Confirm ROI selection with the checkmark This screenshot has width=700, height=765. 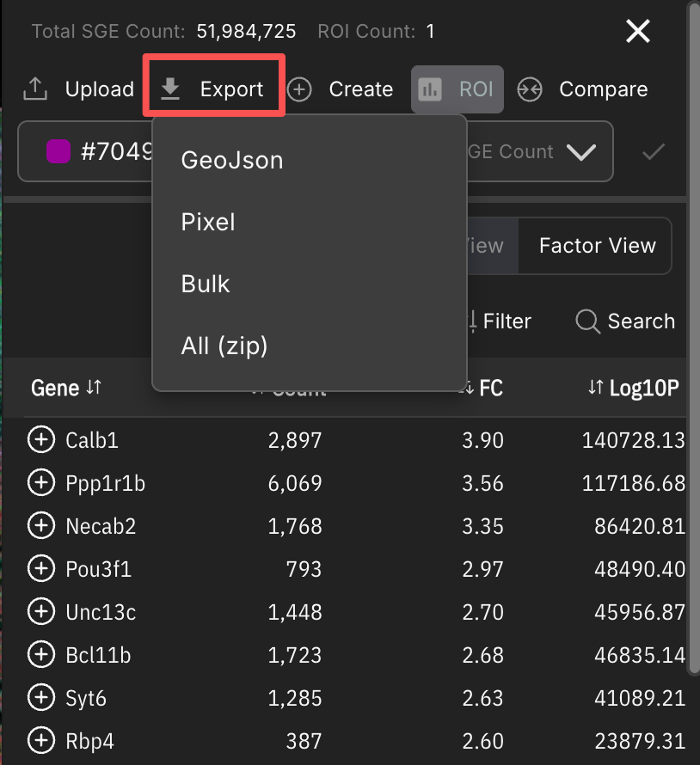[x=652, y=152]
